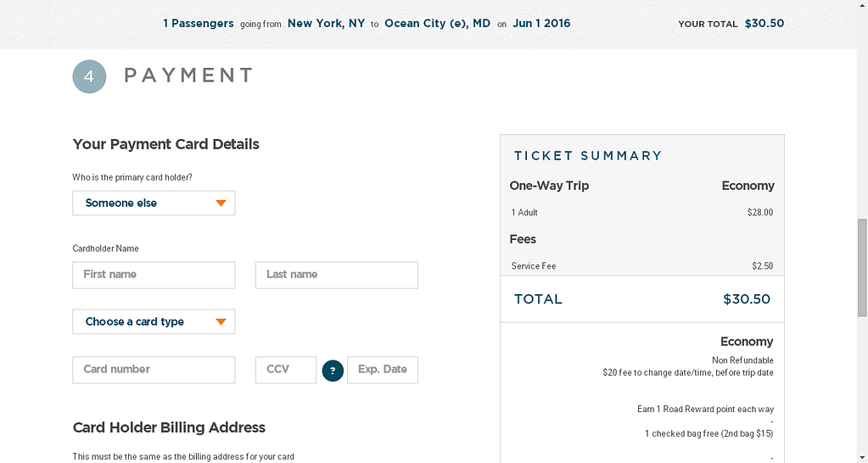Image resolution: width=868 pixels, height=463 pixels.
Task: Click the TOTAL $30.50 summary row
Action: click(641, 299)
